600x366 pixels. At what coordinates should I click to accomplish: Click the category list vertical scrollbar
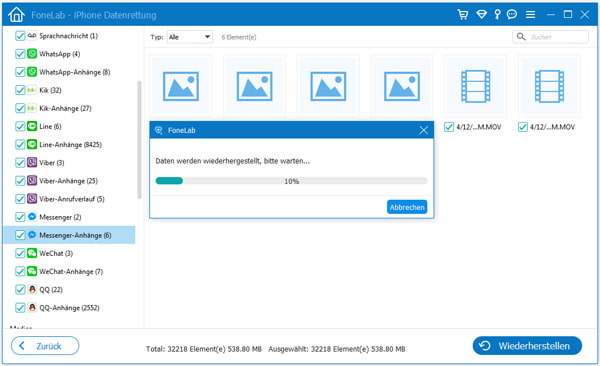tap(139, 140)
